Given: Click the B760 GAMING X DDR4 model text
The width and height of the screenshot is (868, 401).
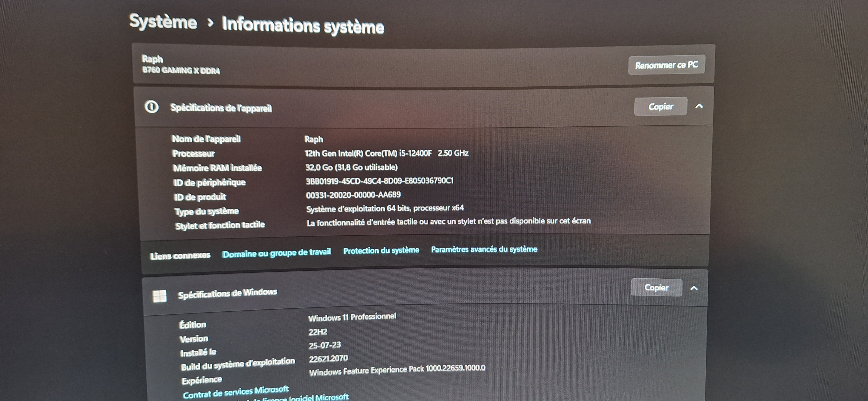Looking at the screenshot, I should 181,70.
